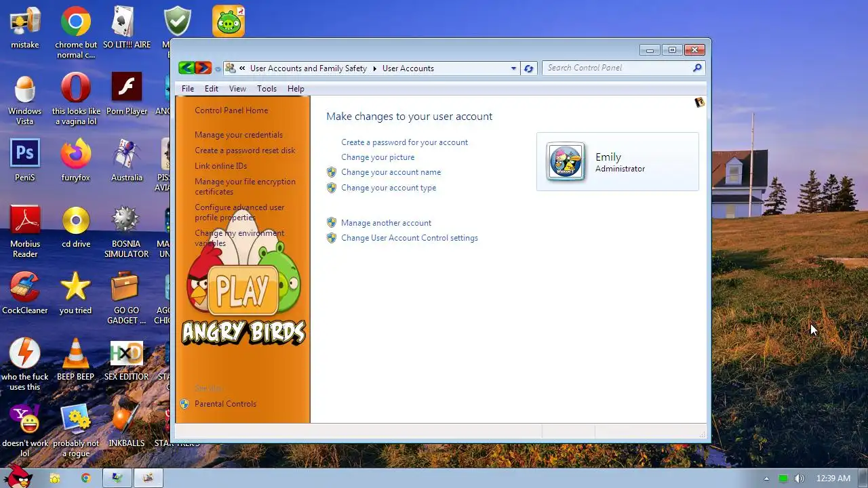Click 'Manage your credentials' in sidebar

(x=239, y=135)
